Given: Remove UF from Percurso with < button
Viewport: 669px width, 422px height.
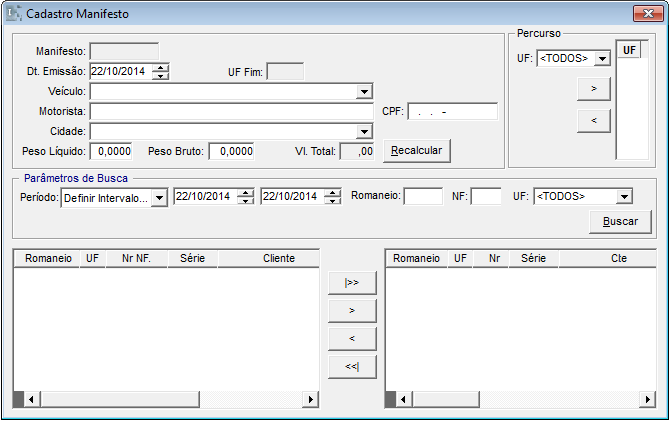Looking at the screenshot, I should click(x=594, y=121).
